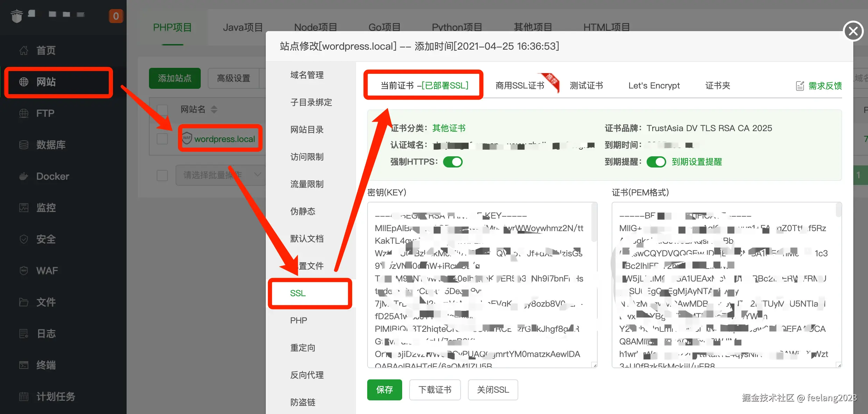Click inside the KEY text area
Image resolution: width=868 pixels, height=414 pixels.
[x=482, y=285]
